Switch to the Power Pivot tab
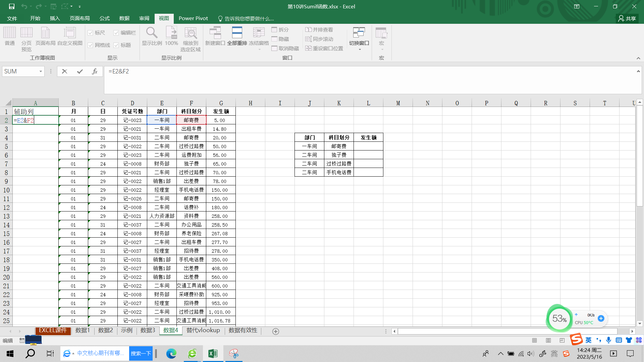This screenshot has width=644, height=362. point(193,18)
